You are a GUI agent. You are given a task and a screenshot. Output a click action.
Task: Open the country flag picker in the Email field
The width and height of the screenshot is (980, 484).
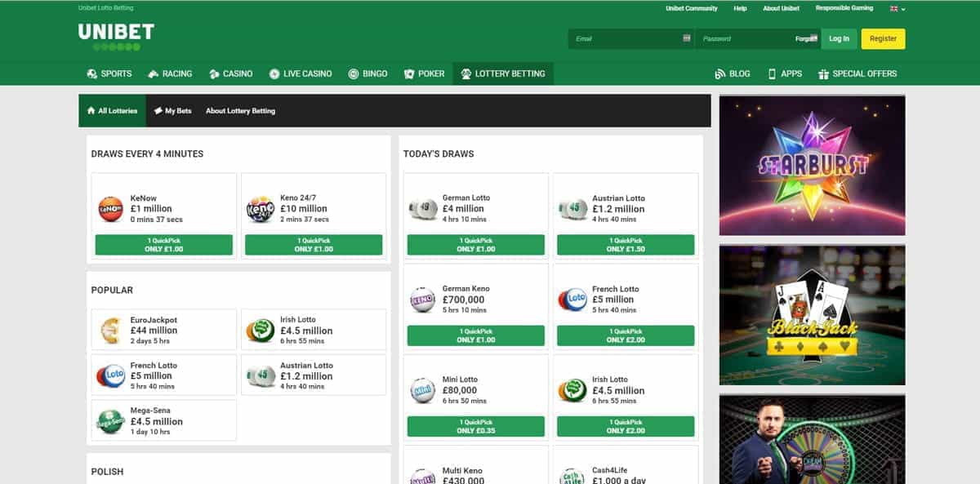click(684, 38)
